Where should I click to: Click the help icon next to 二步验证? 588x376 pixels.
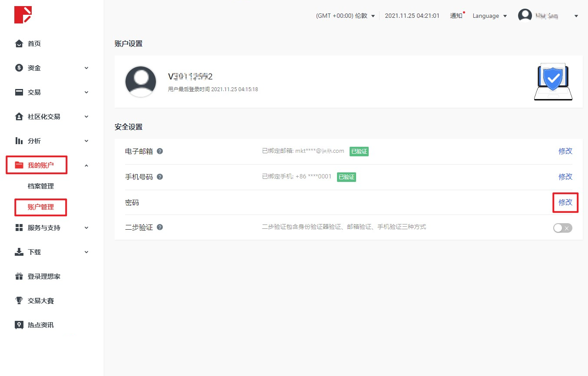pyautogui.click(x=160, y=228)
